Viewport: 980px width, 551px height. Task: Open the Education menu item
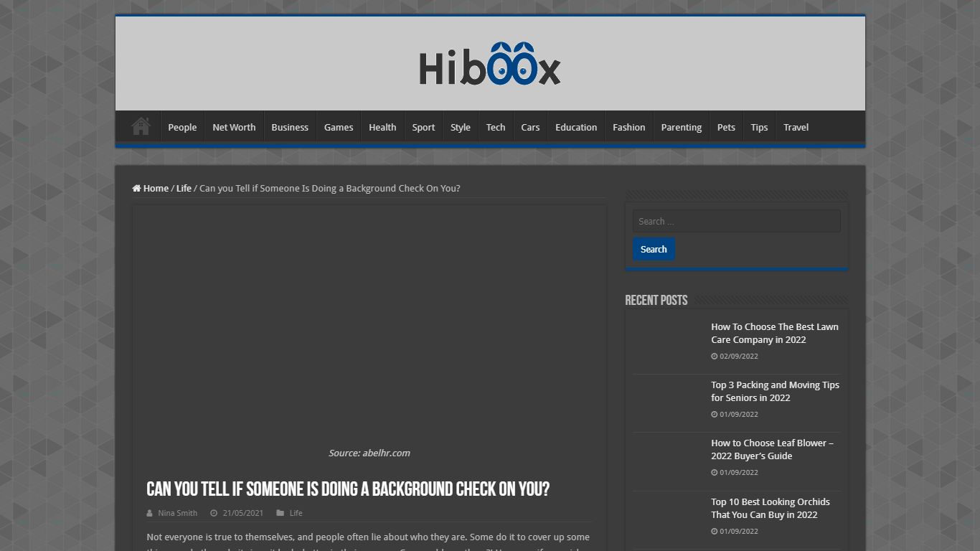[x=576, y=127]
